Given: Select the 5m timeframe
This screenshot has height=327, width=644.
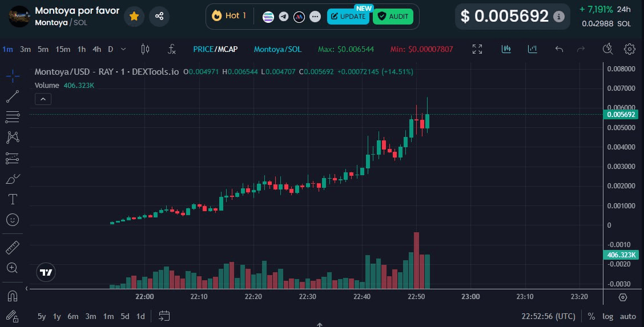Looking at the screenshot, I should [x=43, y=49].
